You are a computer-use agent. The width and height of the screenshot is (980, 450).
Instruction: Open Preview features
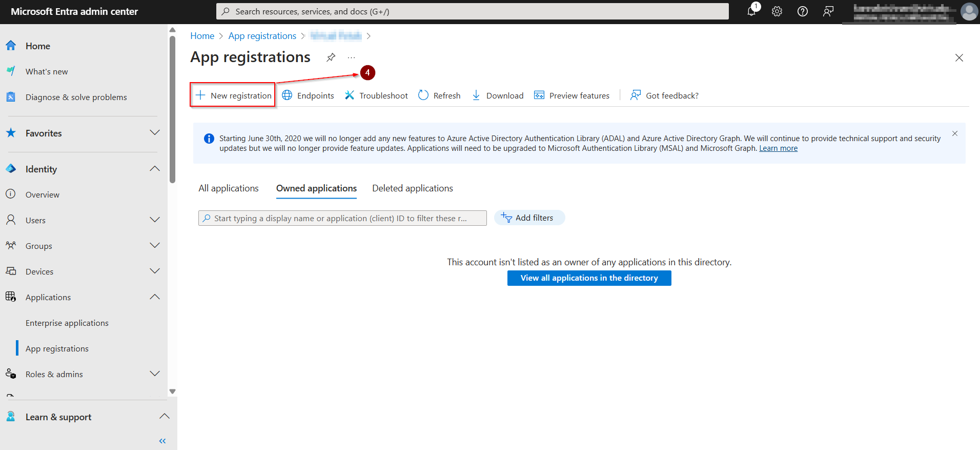tap(572, 95)
